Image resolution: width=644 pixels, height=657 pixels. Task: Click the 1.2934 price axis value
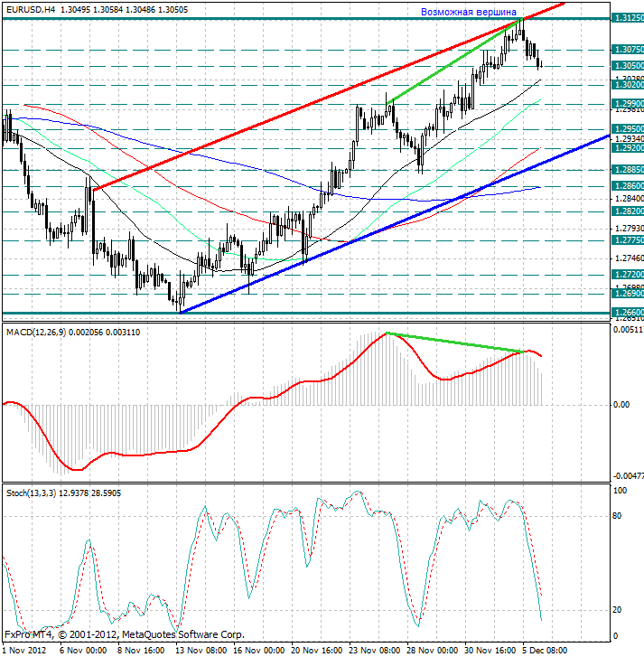(x=630, y=138)
